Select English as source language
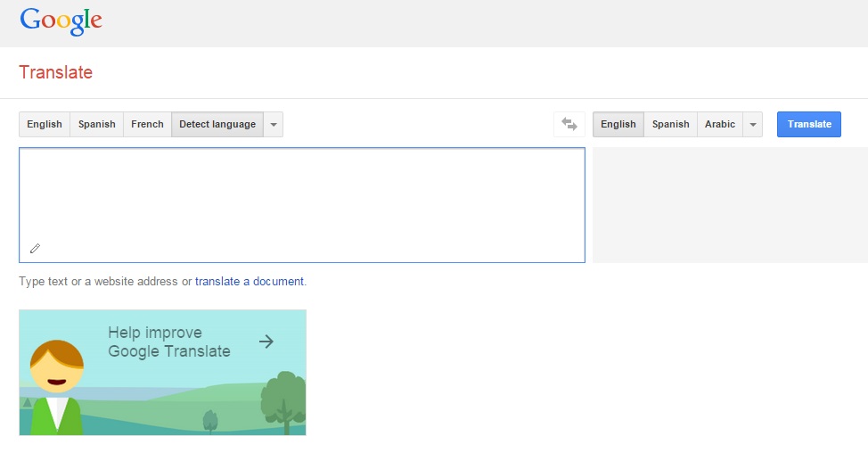The image size is (868, 461). 45,125
